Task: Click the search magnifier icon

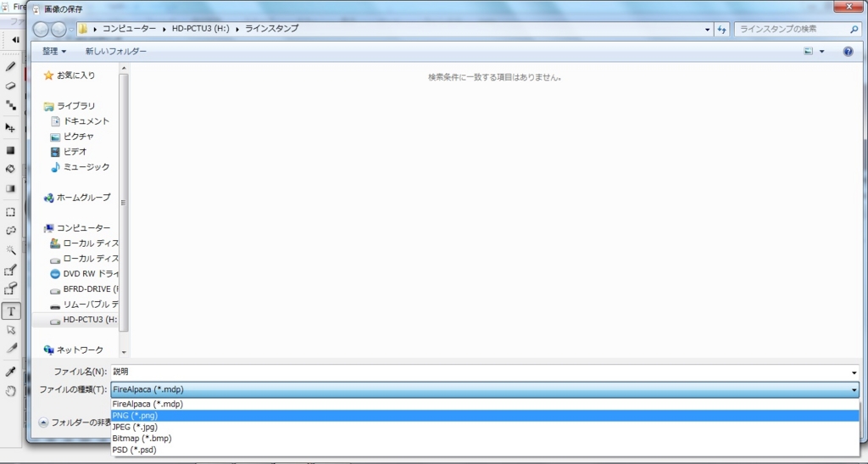Action: (x=854, y=29)
